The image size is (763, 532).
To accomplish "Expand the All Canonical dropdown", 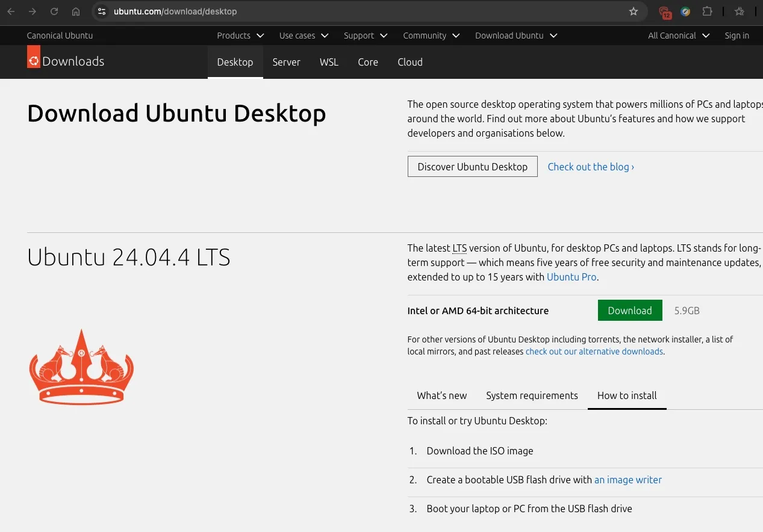I will (x=679, y=36).
